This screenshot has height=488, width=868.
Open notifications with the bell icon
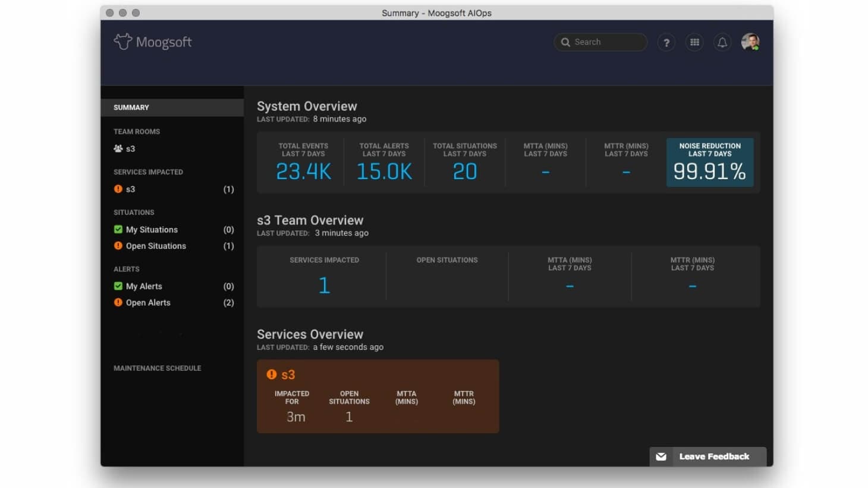[x=722, y=42]
